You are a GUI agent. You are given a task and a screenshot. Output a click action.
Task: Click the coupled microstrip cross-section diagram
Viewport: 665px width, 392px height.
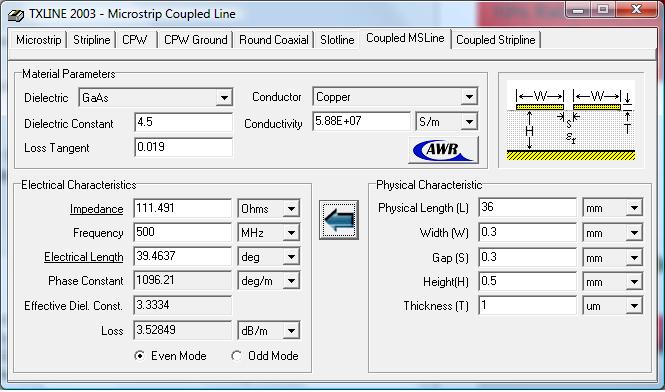(571, 120)
